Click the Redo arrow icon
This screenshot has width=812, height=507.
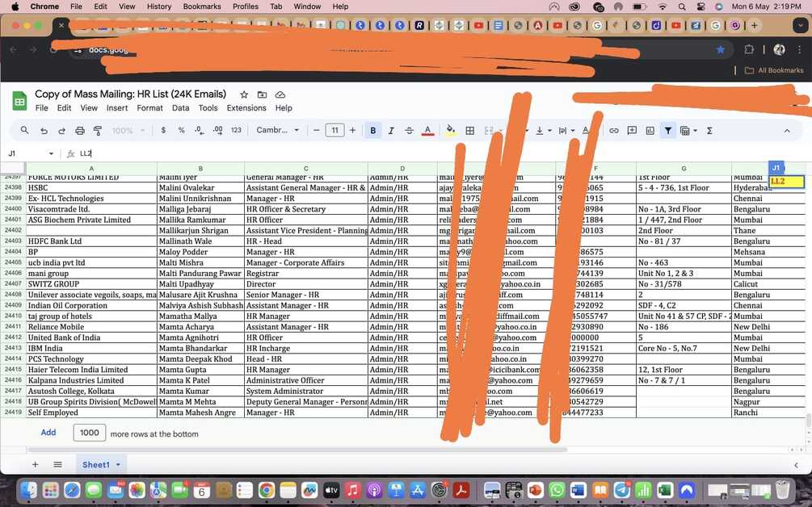click(61, 131)
